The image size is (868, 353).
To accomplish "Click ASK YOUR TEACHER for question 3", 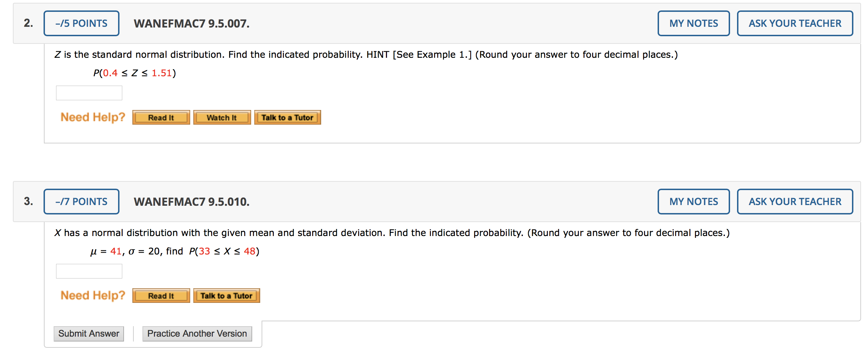I will pos(795,201).
